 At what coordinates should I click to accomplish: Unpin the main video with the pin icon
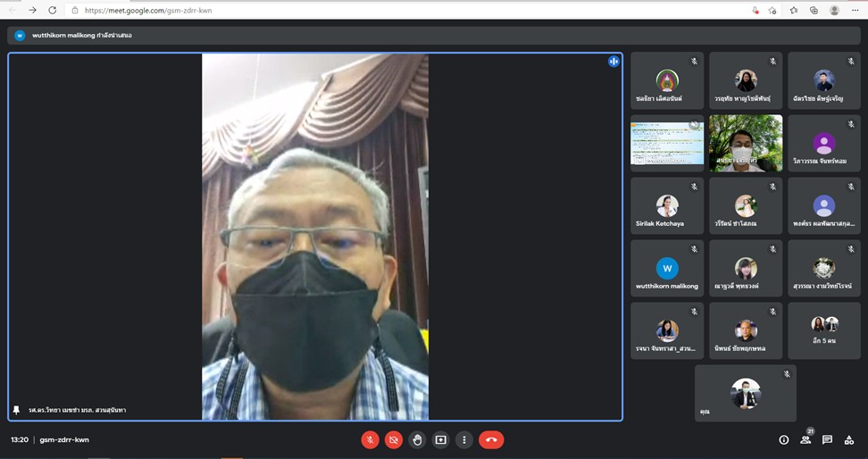coord(16,410)
